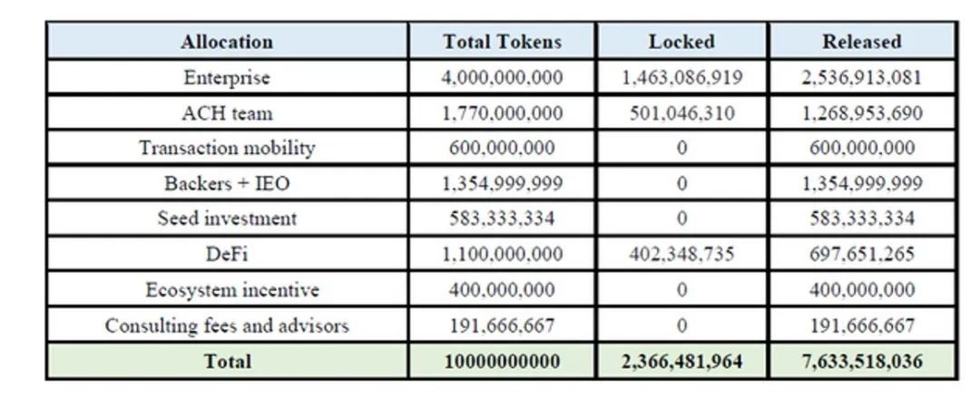Select the Backers + IEO cell

tap(226, 183)
